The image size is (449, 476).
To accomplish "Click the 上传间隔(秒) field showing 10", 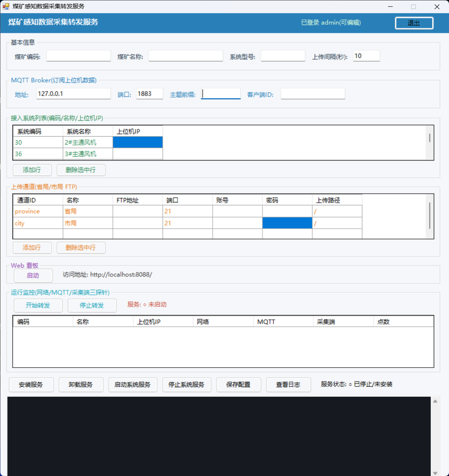I will pyautogui.click(x=366, y=56).
